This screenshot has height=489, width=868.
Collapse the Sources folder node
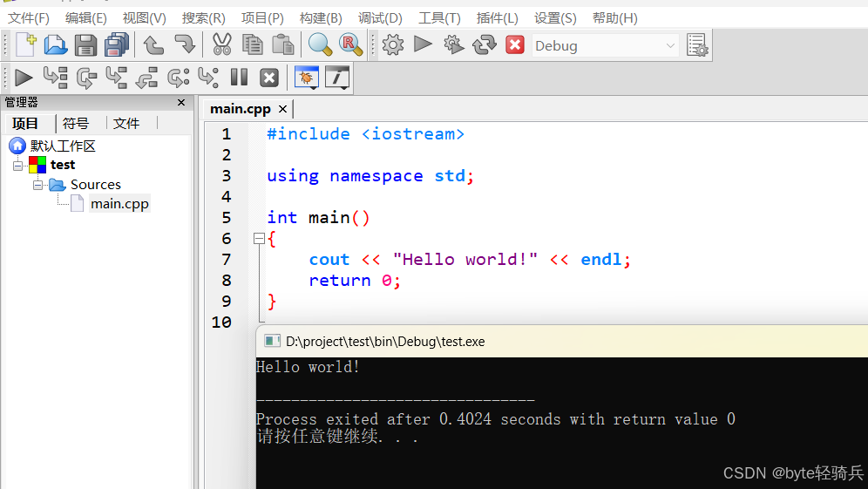coord(37,185)
